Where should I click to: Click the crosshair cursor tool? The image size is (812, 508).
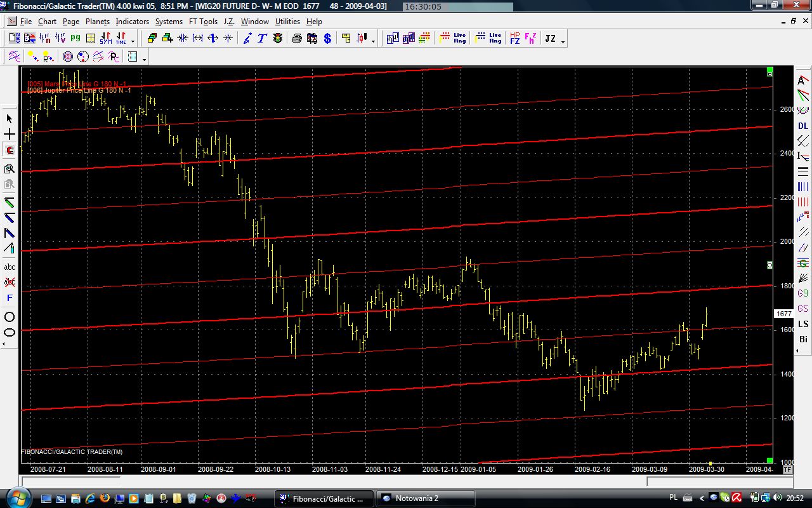coord(10,135)
